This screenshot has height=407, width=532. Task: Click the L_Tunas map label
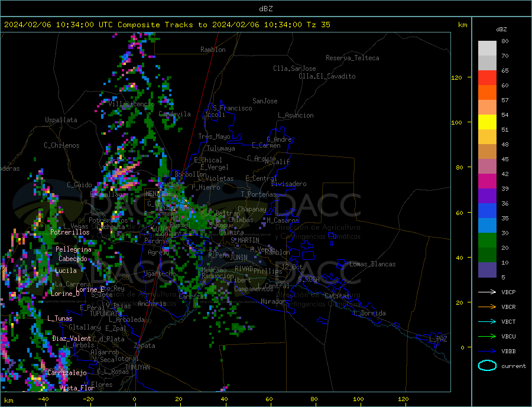tap(60, 318)
